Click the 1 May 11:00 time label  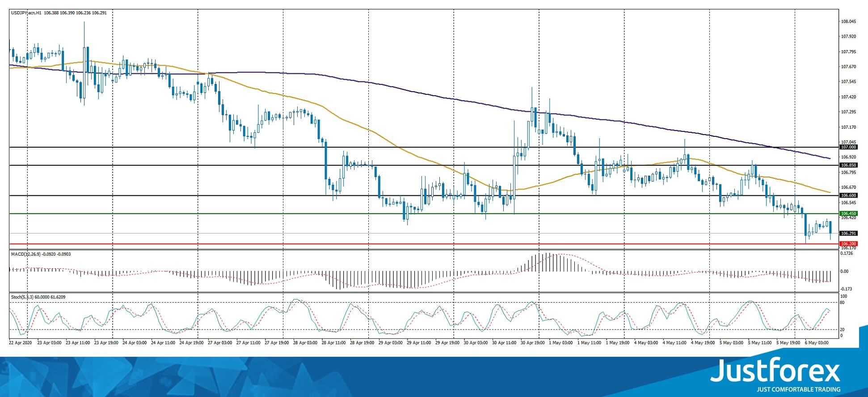point(590,343)
